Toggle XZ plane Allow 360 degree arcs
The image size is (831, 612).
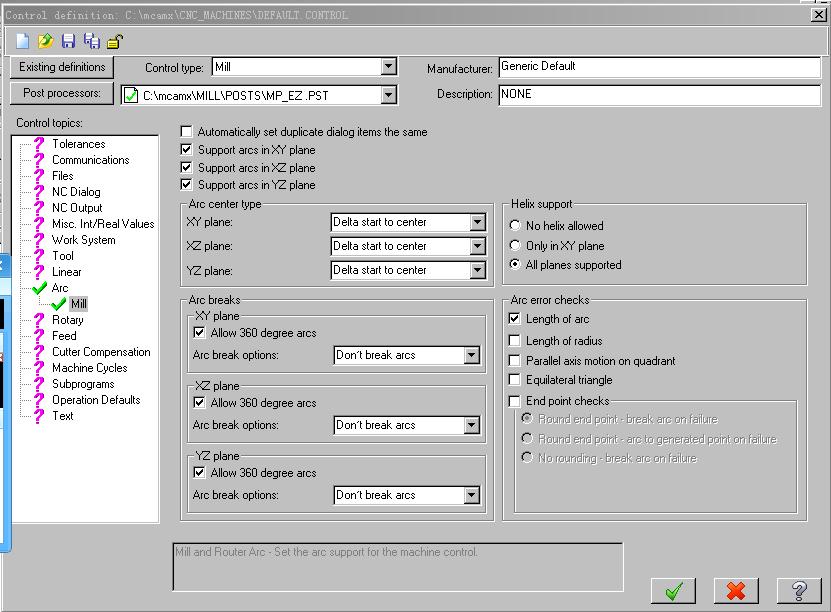click(x=199, y=403)
